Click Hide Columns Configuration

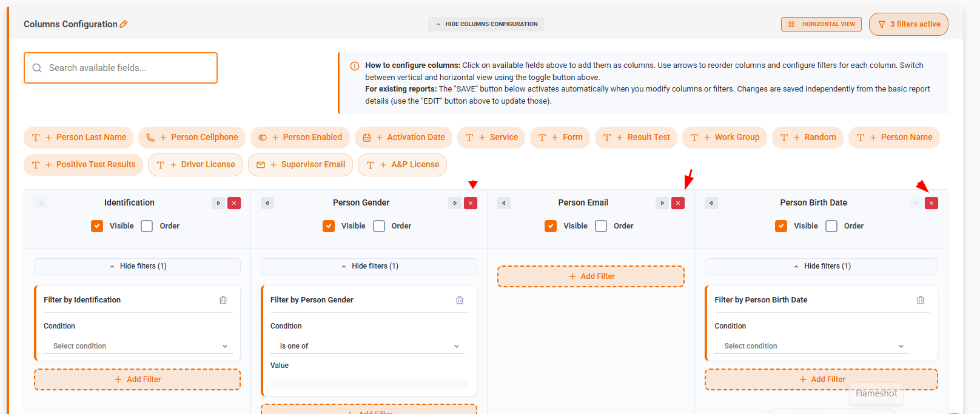pyautogui.click(x=486, y=24)
